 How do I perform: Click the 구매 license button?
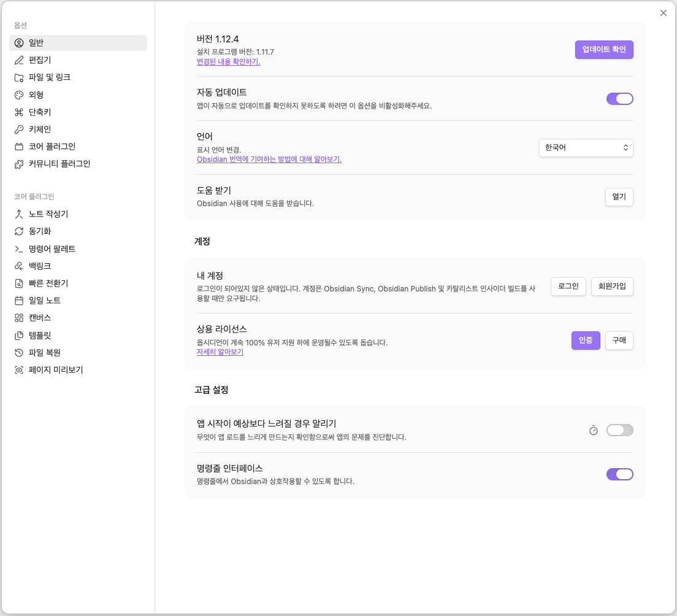(619, 341)
